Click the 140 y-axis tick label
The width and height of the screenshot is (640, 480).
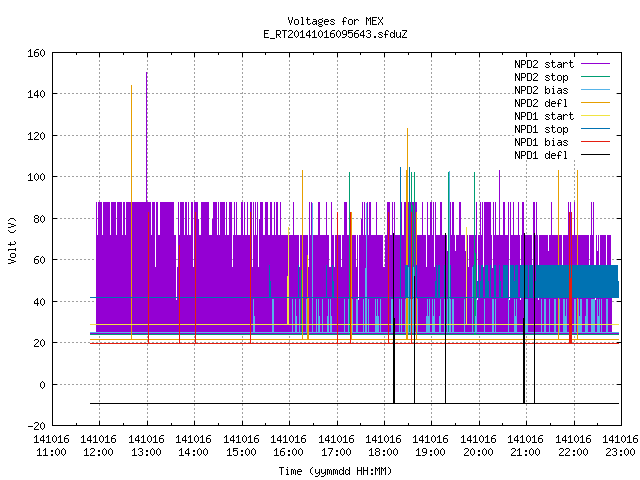(36, 94)
